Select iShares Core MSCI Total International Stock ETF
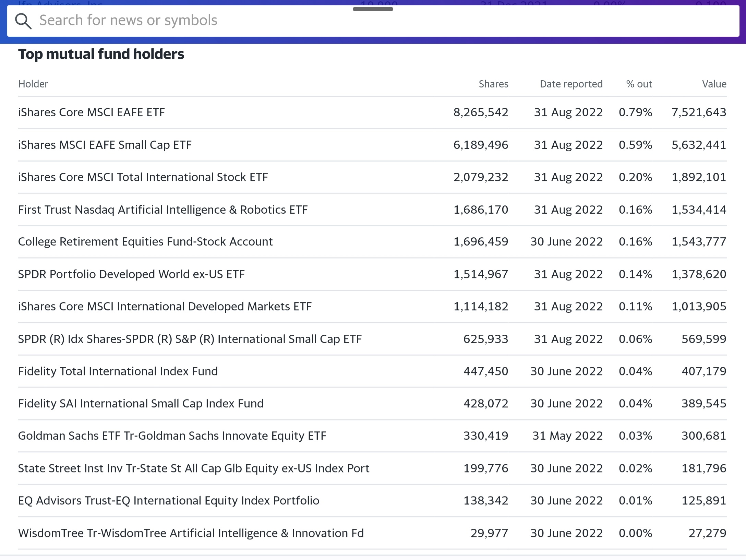Viewport: 746px width, 560px height. (x=143, y=177)
